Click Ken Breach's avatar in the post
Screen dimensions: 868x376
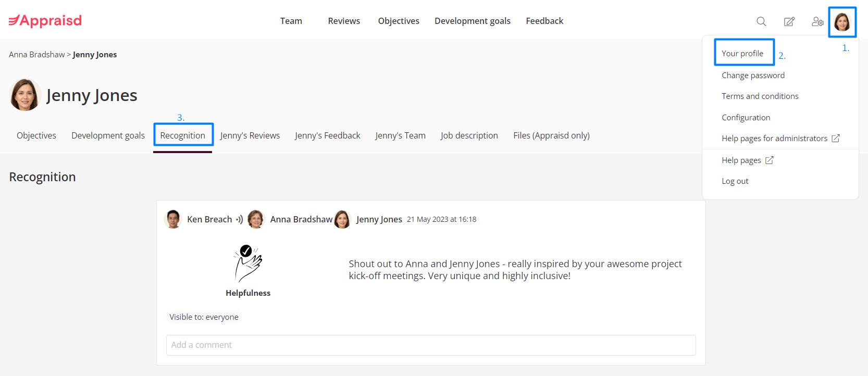[173, 219]
